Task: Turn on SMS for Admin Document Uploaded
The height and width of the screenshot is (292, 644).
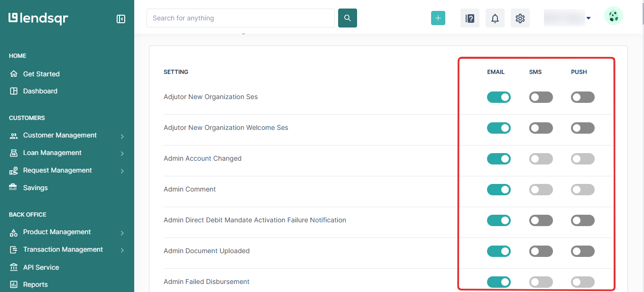Action: 541,251
